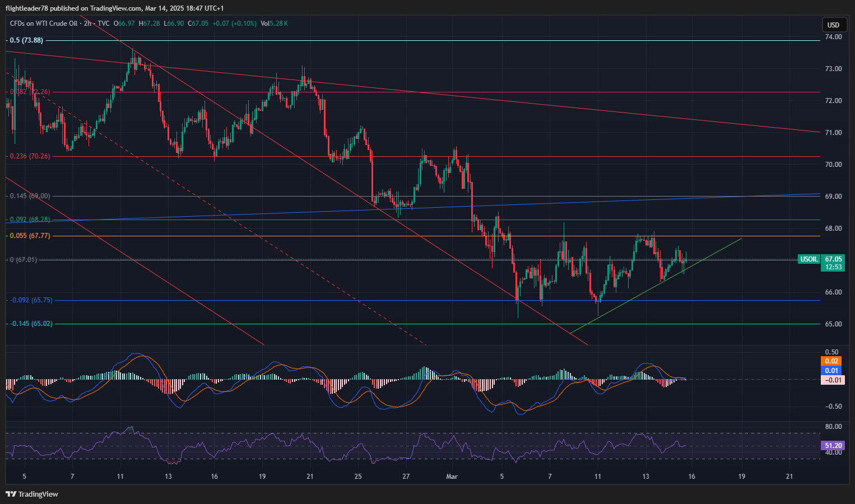
Task: Click the RSI axis level 40.00
Action: (x=833, y=452)
